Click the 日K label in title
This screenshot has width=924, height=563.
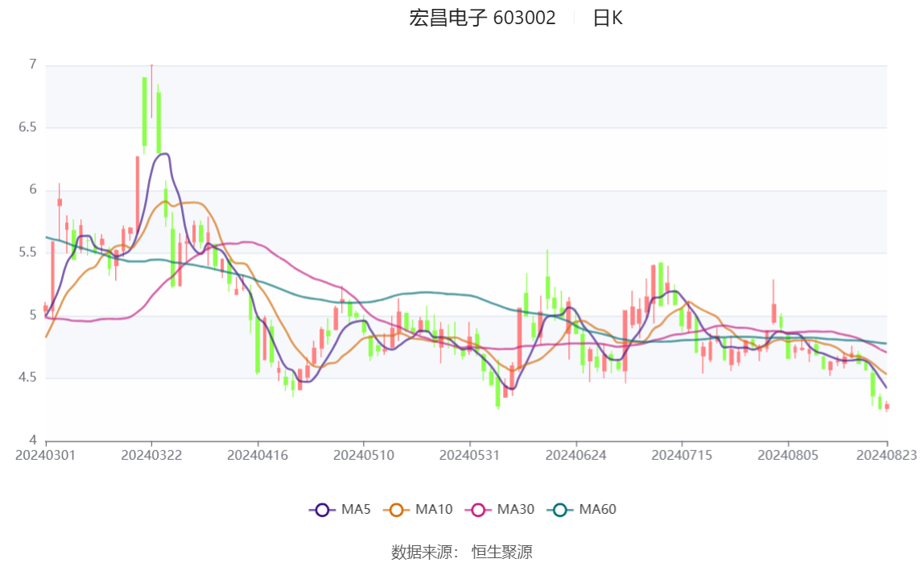[608, 19]
